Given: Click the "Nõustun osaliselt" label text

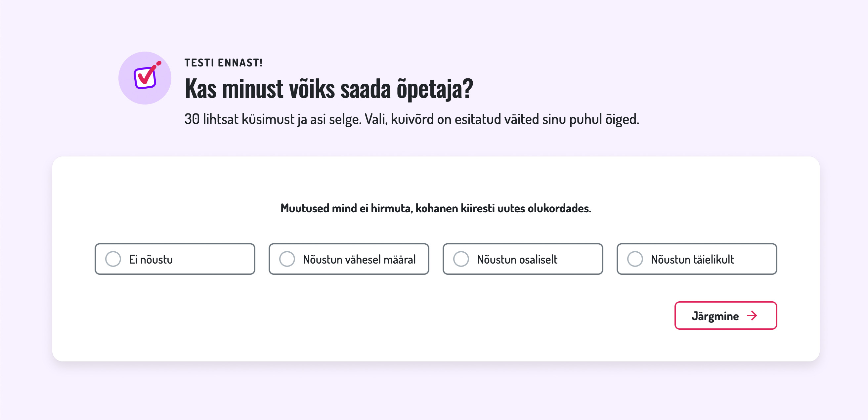Looking at the screenshot, I should coord(517,259).
